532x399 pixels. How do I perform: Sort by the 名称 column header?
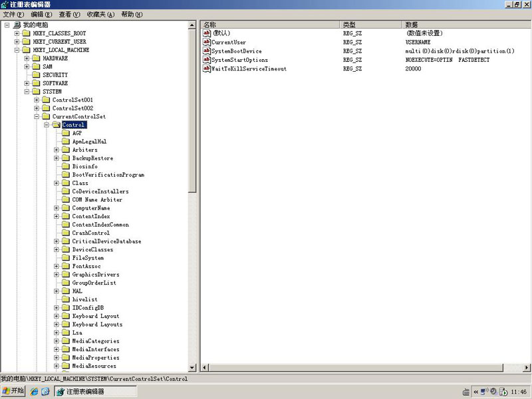coord(270,24)
